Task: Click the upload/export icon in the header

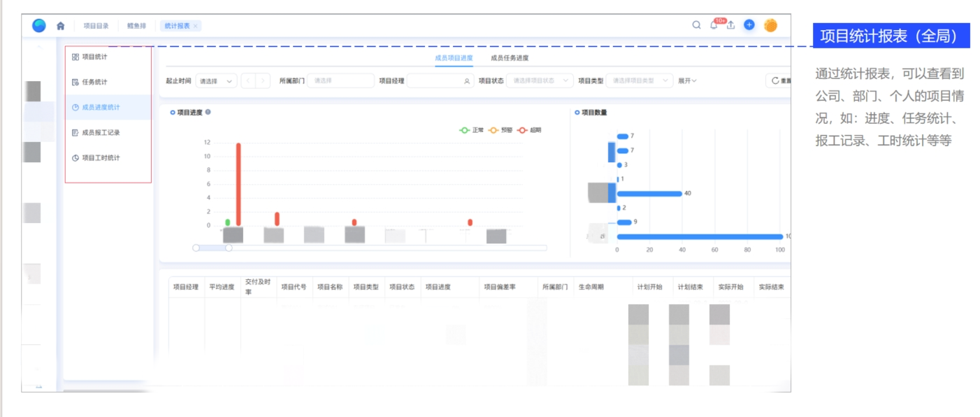Action: click(731, 25)
